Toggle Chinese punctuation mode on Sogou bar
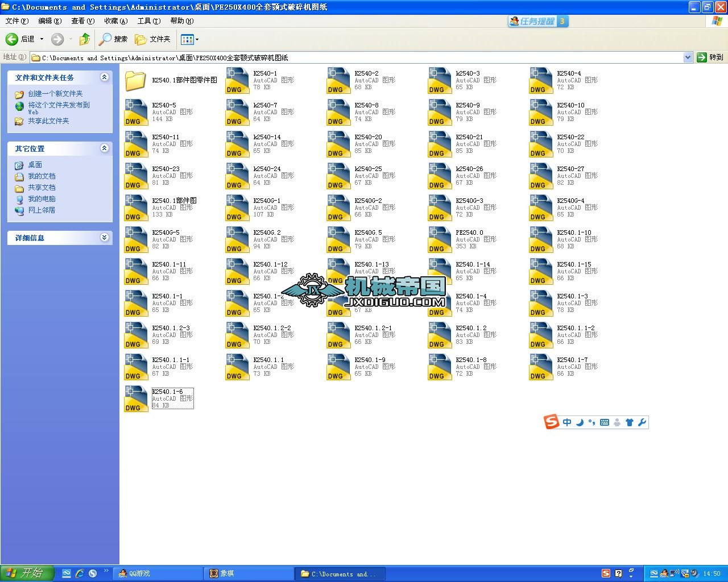Screen dimensions: 728x582 (x=592, y=422)
